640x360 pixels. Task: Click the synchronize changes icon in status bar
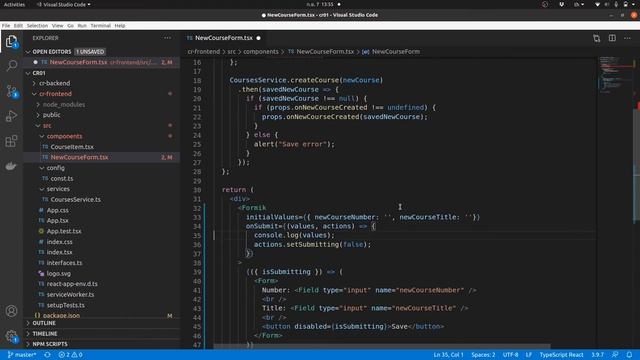pyautogui.click(x=48, y=355)
